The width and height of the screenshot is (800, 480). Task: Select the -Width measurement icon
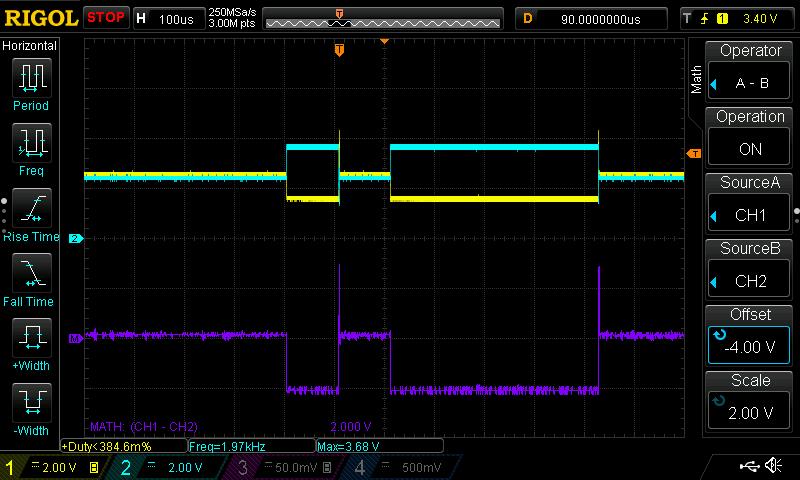(x=31, y=404)
